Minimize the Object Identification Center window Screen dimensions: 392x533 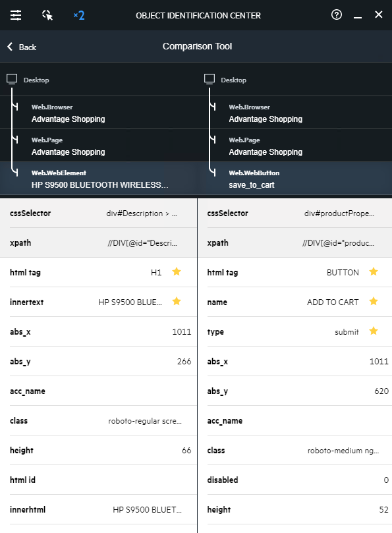(357, 15)
